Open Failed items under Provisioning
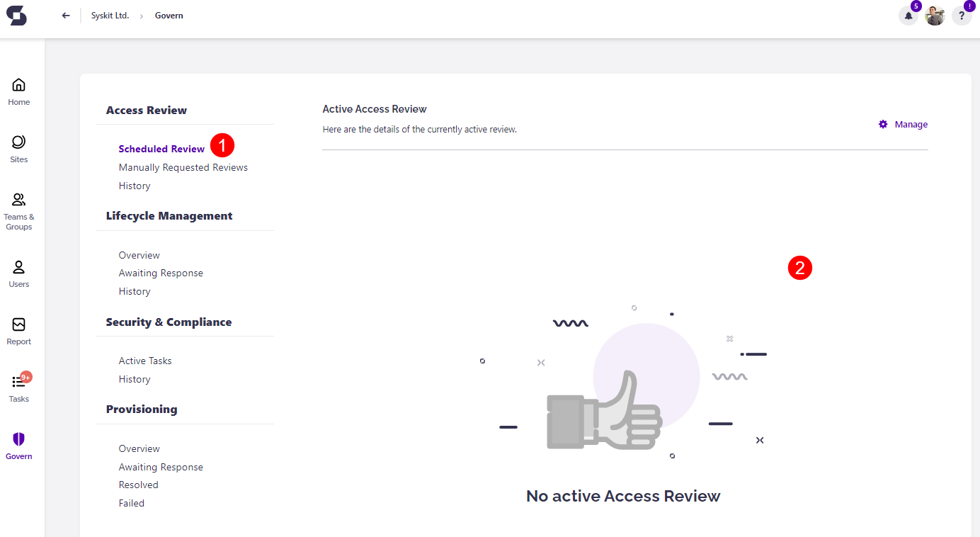This screenshot has height=537, width=980. click(x=131, y=503)
